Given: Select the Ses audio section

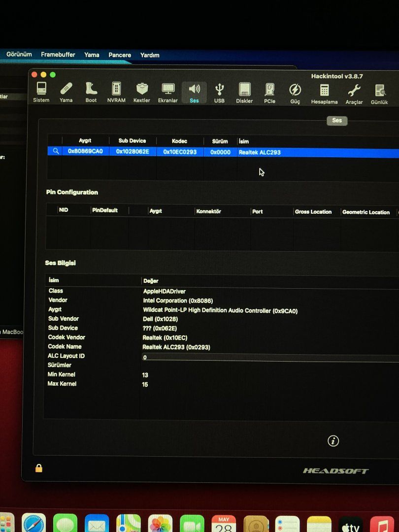Looking at the screenshot, I should click(x=194, y=93).
